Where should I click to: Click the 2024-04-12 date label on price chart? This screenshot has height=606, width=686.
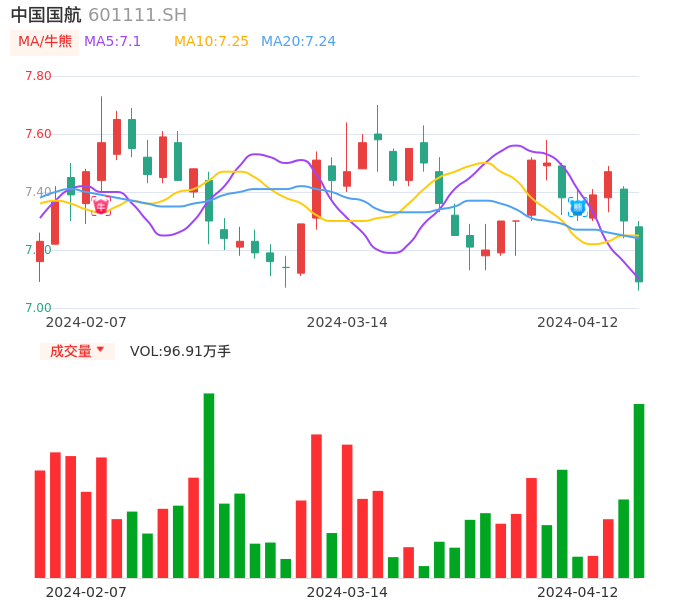[x=577, y=322]
